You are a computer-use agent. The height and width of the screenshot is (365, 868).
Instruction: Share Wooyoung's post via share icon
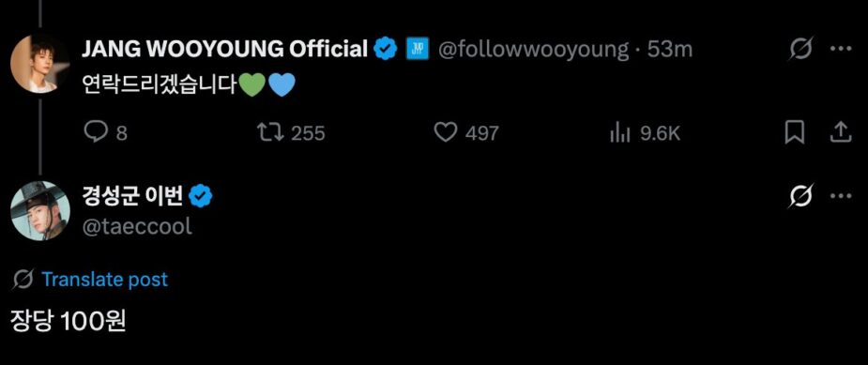tap(841, 132)
